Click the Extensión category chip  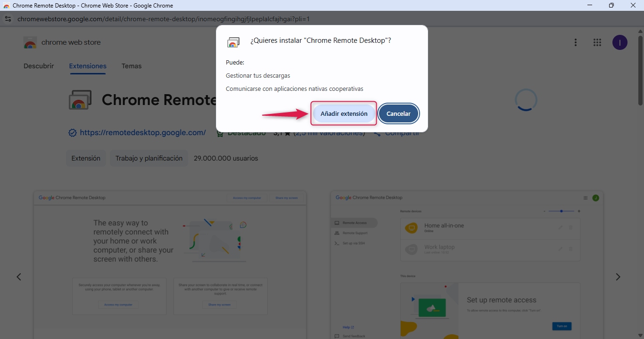[x=86, y=158]
